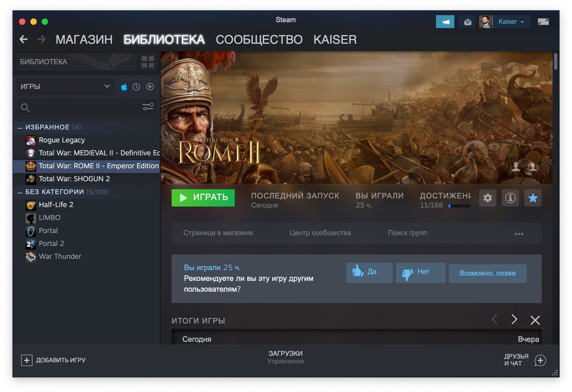The image size is (572, 392).
Task: Open game info icon
Action: point(510,198)
